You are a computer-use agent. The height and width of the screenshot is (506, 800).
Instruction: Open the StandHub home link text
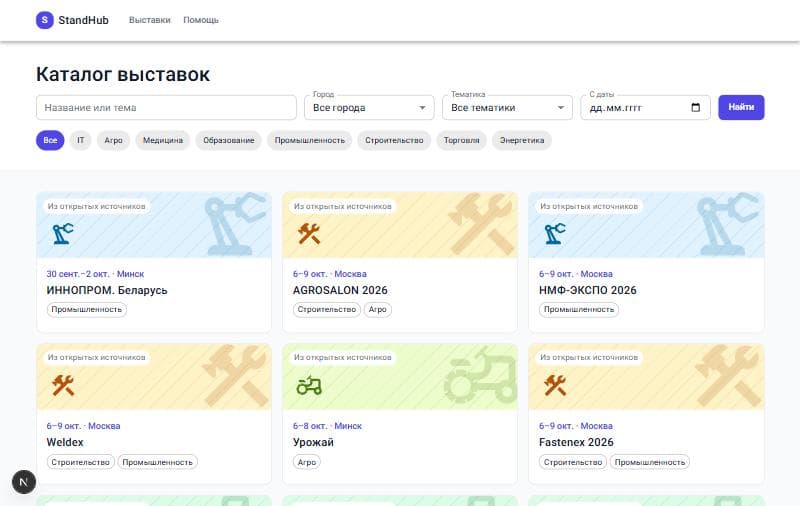click(x=83, y=20)
